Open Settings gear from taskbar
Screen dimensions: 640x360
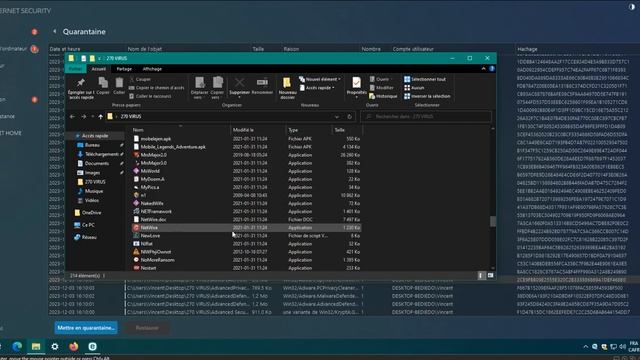pyautogui.click(x=55, y=347)
